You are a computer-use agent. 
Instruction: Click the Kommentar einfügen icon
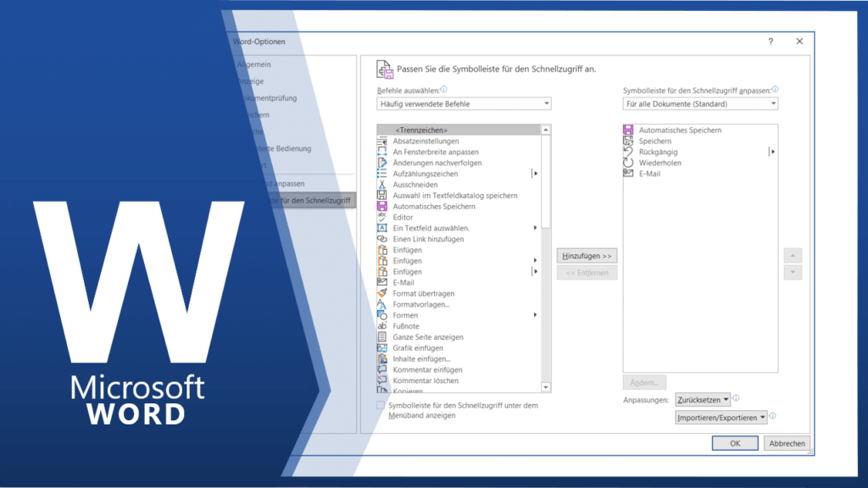tap(382, 369)
